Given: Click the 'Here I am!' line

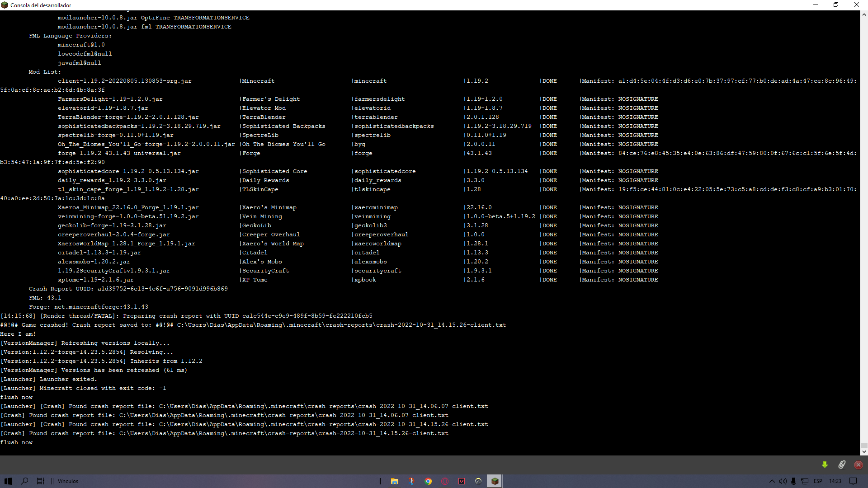Looking at the screenshot, I should (18, 334).
